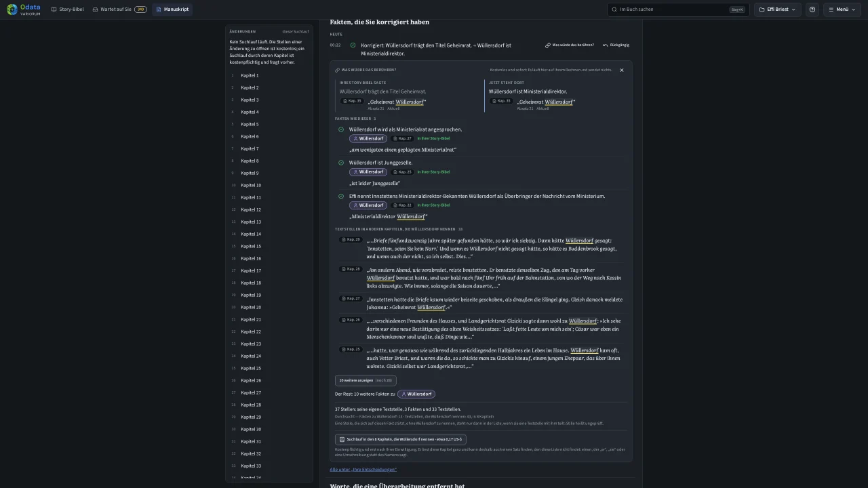868x488 pixels.
Task: Click the Kap. 25 chip in Junggeselle fact
Action: (403, 171)
